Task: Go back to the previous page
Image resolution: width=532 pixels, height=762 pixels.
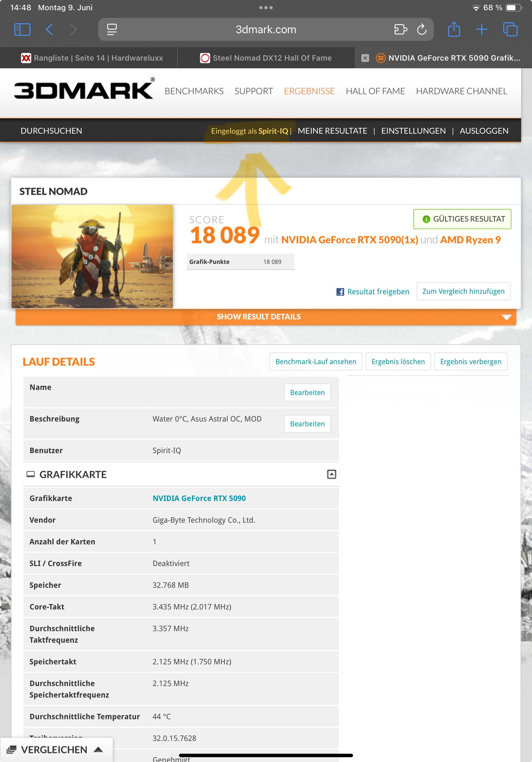Action: pos(49,29)
